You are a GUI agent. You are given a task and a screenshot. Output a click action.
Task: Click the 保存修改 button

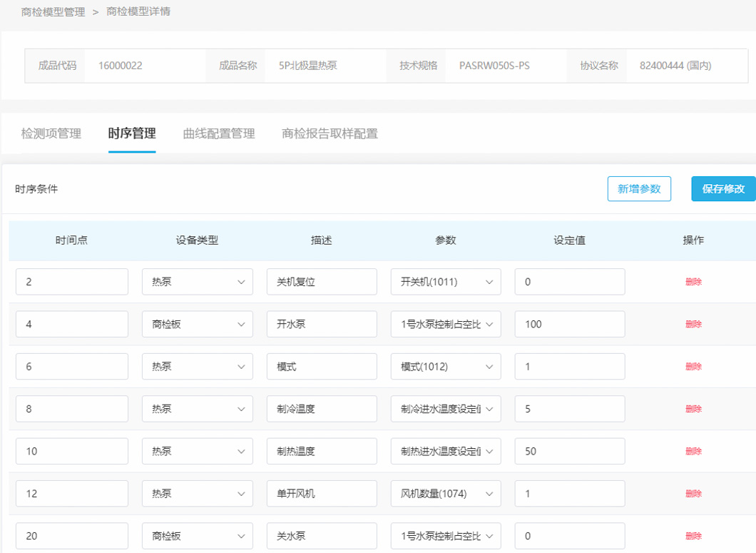tap(723, 188)
